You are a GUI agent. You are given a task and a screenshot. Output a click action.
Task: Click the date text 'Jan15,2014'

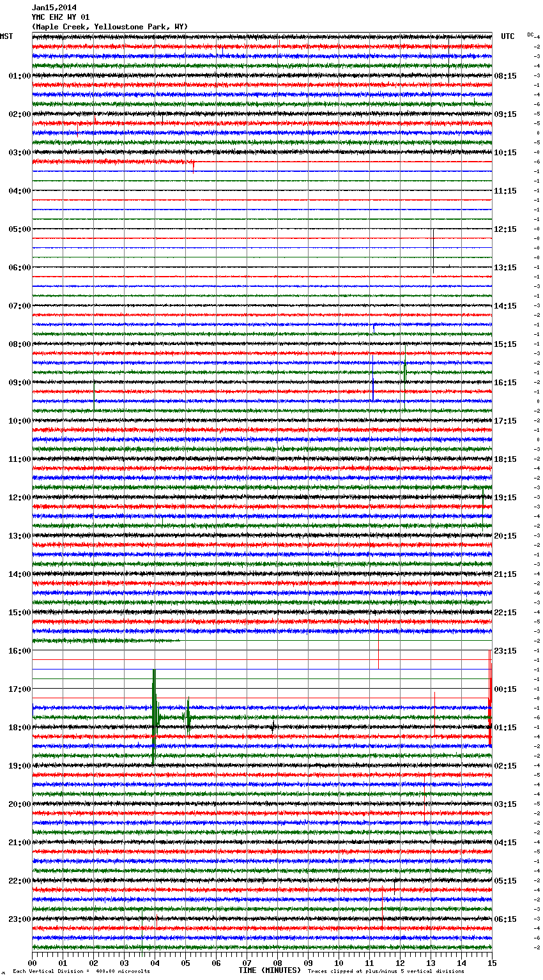(x=54, y=8)
